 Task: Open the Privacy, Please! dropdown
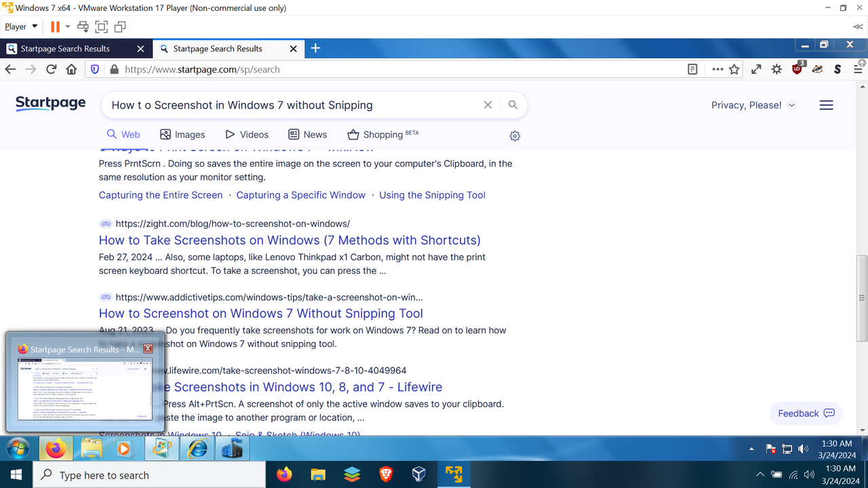753,105
